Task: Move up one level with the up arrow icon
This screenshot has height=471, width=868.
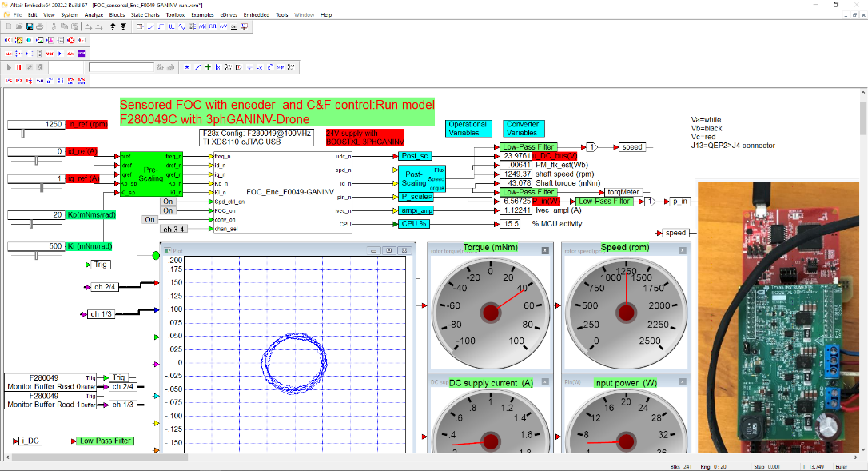Action: pos(113,26)
